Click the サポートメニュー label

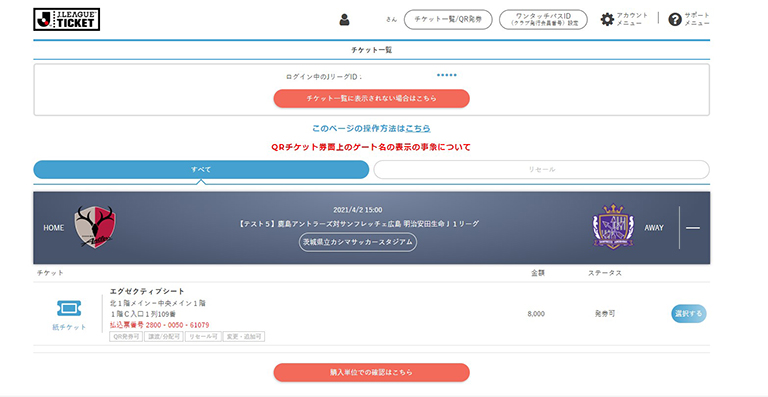tap(696, 20)
